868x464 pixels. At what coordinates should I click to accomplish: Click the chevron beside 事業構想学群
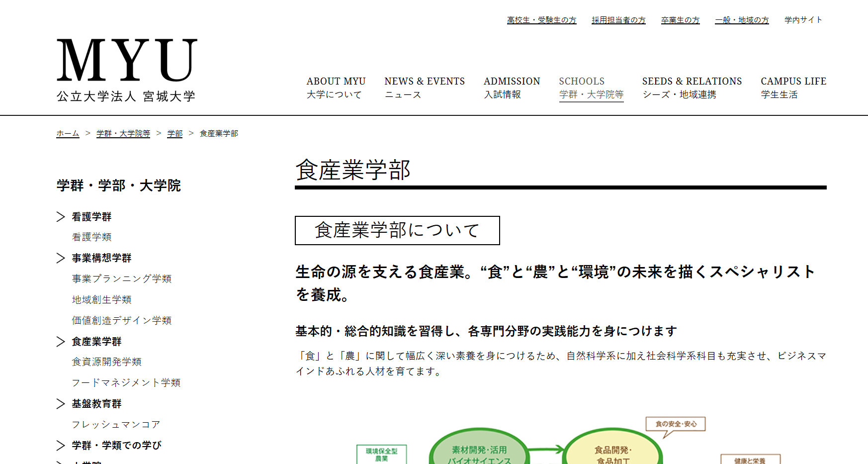[61, 258]
